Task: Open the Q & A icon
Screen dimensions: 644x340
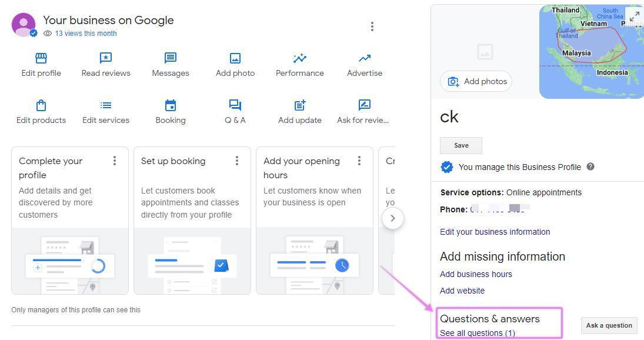Action: pyautogui.click(x=235, y=105)
